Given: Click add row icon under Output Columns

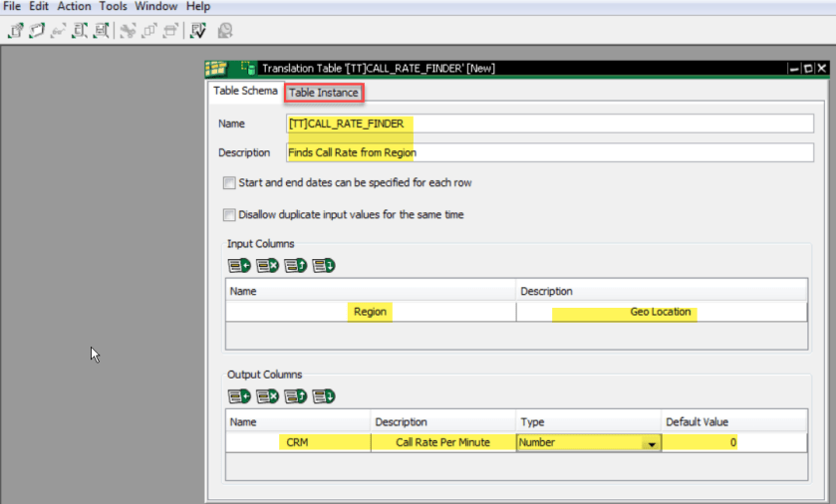Looking at the screenshot, I should pyautogui.click(x=239, y=396).
